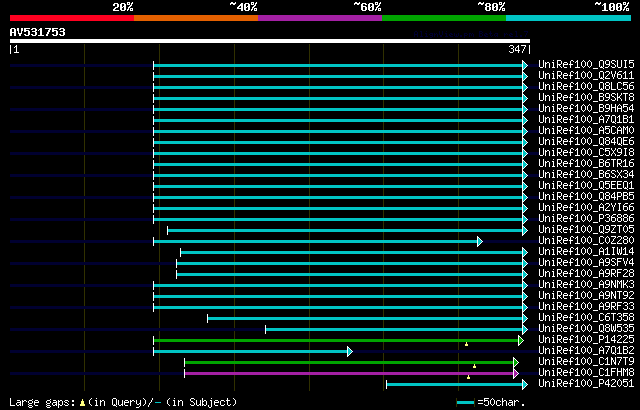Select the UniRef100_A1IW14 label
Viewport: 640px width, 410px height.
[x=586, y=252]
